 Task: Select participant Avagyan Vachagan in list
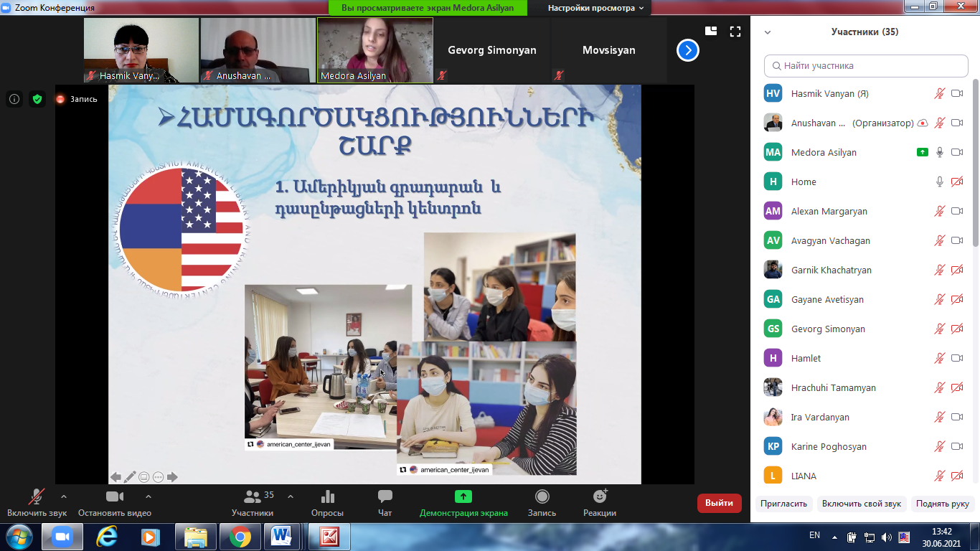tap(864, 240)
